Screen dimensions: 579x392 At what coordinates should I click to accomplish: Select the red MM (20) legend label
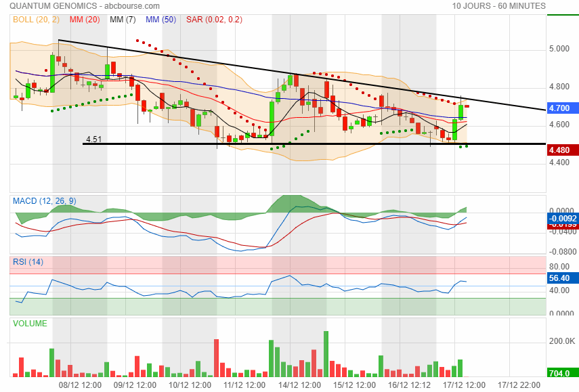tap(85, 19)
